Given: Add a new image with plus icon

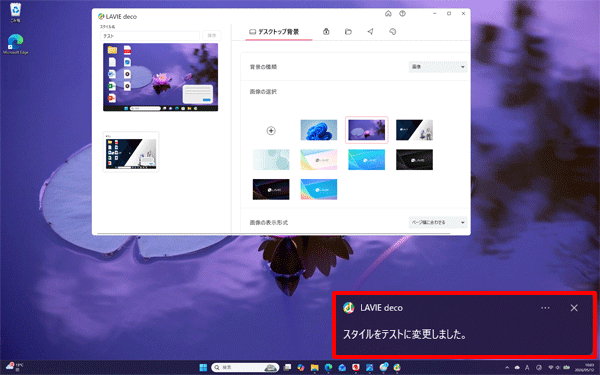Looking at the screenshot, I should tap(271, 130).
